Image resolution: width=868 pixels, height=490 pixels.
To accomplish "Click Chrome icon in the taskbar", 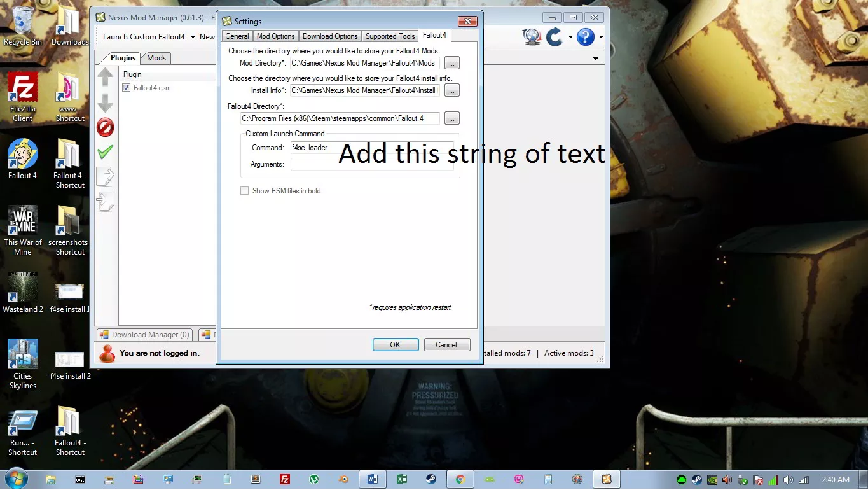I will [x=460, y=479].
